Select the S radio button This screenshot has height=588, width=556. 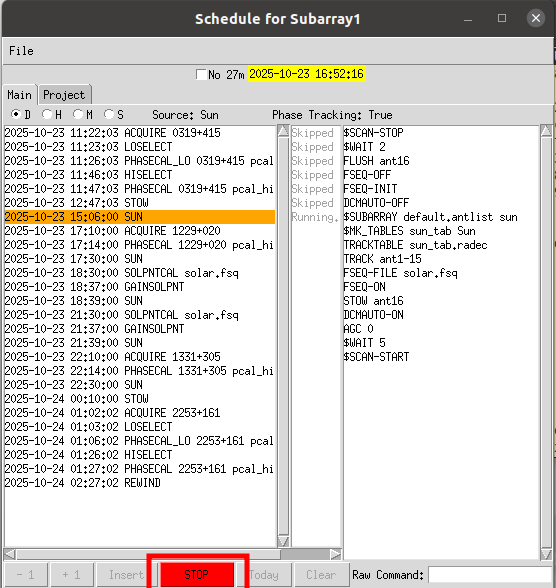109,114
